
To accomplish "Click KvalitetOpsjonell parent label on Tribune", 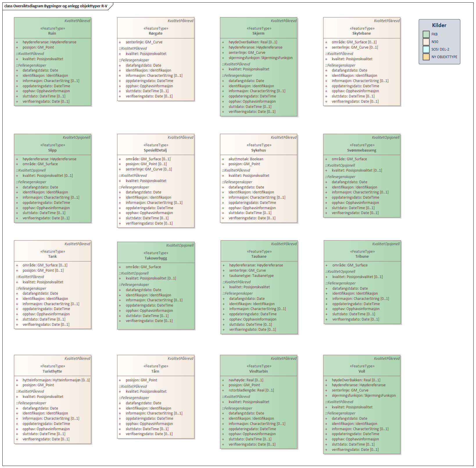I will [x=386, y=244].
